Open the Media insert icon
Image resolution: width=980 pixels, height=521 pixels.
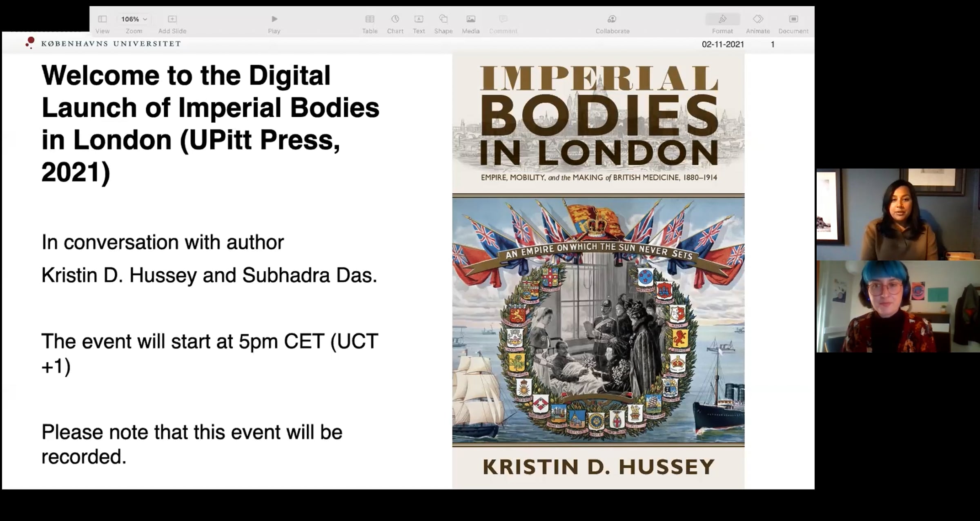471,19
